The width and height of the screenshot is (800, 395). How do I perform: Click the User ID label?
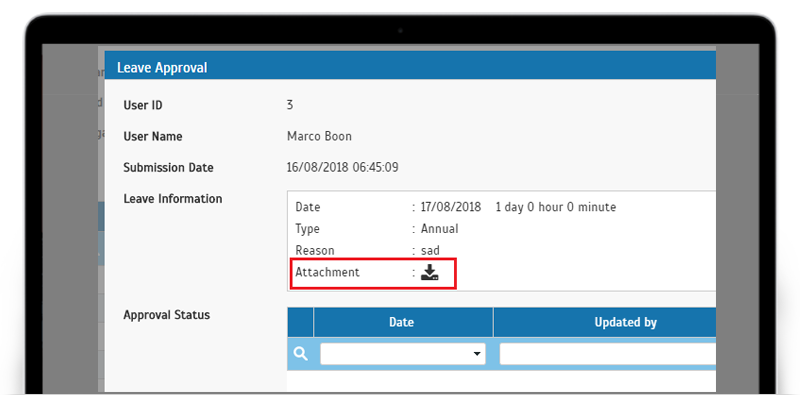(143, 105)
